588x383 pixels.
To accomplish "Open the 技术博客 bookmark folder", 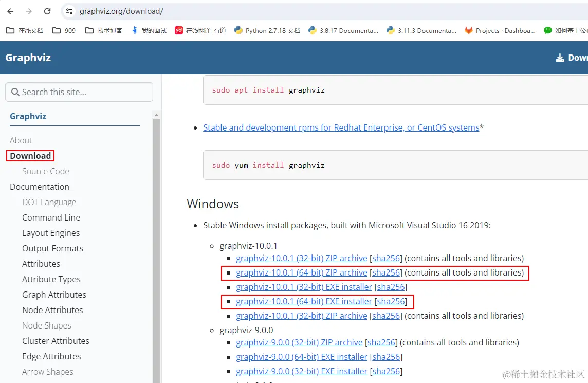I will [x=104, y=31].
